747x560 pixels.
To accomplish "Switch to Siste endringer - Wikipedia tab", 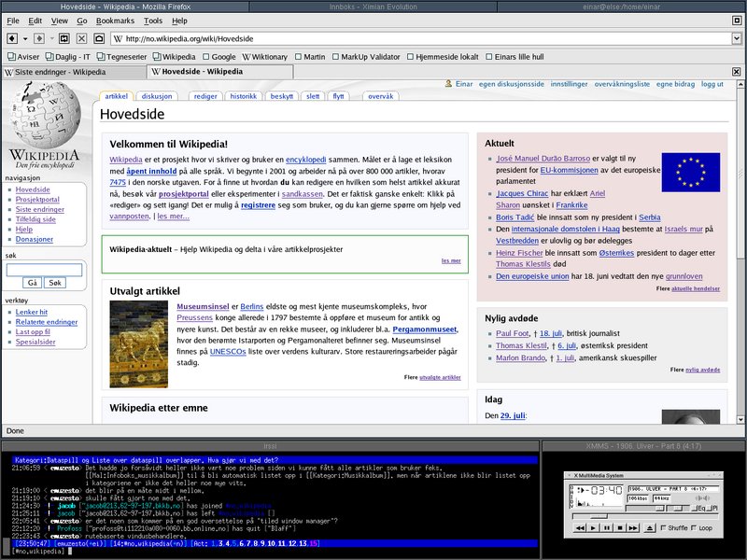I will 75,72.
